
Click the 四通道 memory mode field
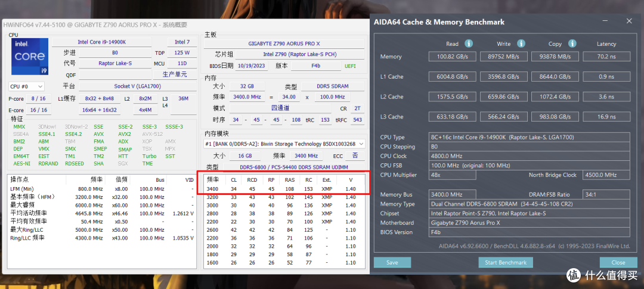pos(280,108)
